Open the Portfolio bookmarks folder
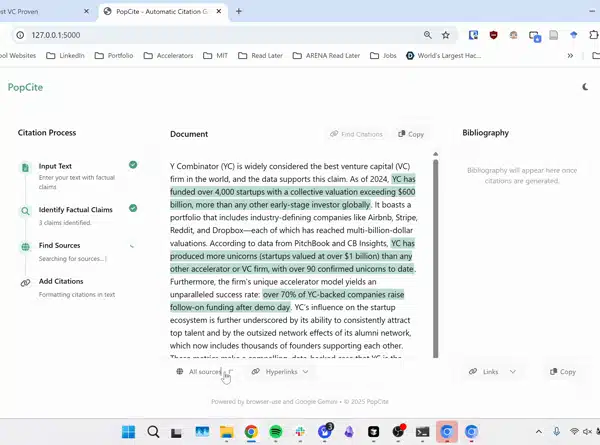 (114, 55)
